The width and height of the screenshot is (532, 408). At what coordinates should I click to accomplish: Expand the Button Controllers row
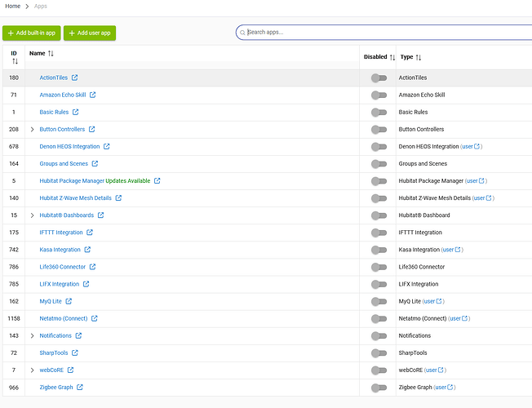coord(33,130)
